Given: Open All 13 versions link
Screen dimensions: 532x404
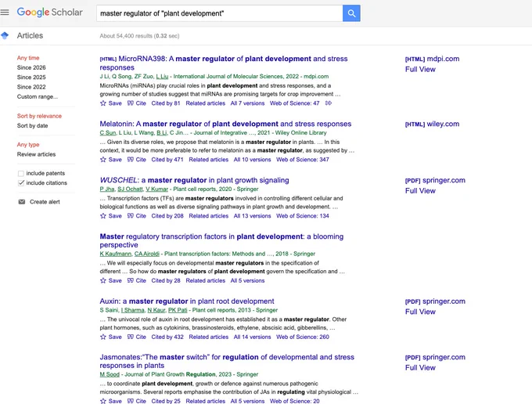Looking at the screenshot, I should pos(252,216).
